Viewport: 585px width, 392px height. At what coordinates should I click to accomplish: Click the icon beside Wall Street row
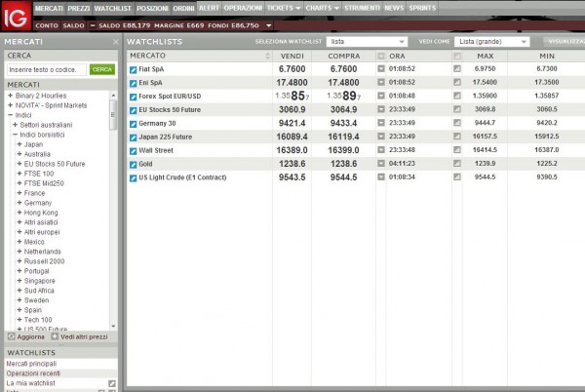click(134, 151)
